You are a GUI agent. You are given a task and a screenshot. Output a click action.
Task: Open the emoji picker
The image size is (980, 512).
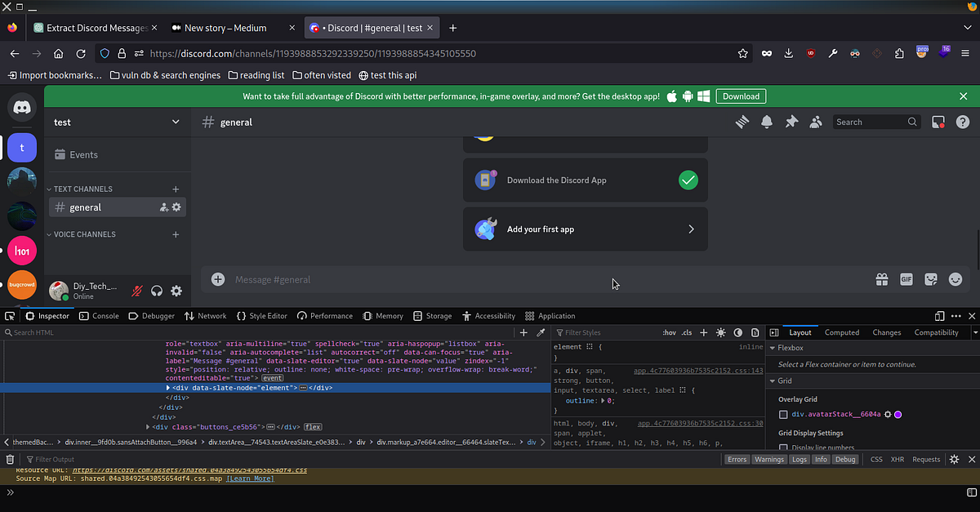click(955, 279)
